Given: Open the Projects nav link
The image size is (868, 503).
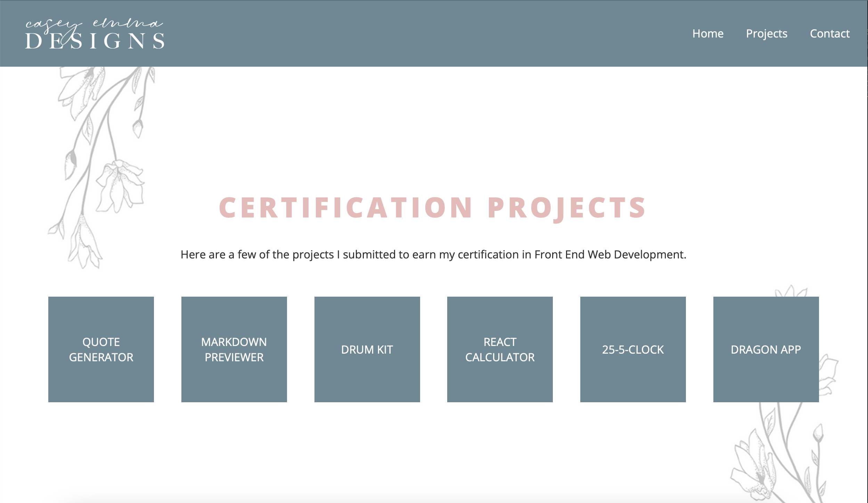Looking at the screenshot, I should pos(767,34).
